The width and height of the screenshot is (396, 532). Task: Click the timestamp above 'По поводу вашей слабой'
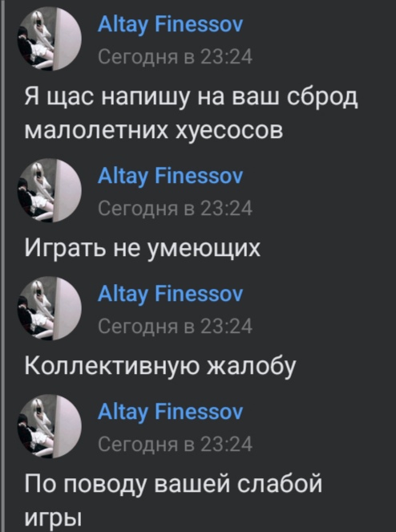(175, 444)
